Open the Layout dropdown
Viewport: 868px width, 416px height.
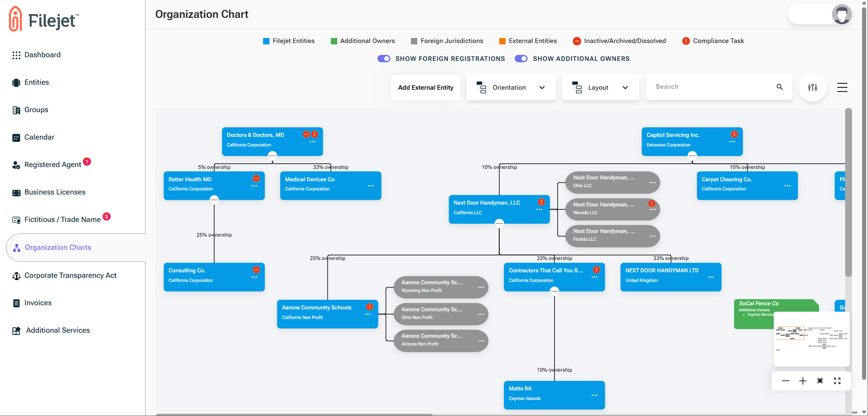(x=600, y=87)
